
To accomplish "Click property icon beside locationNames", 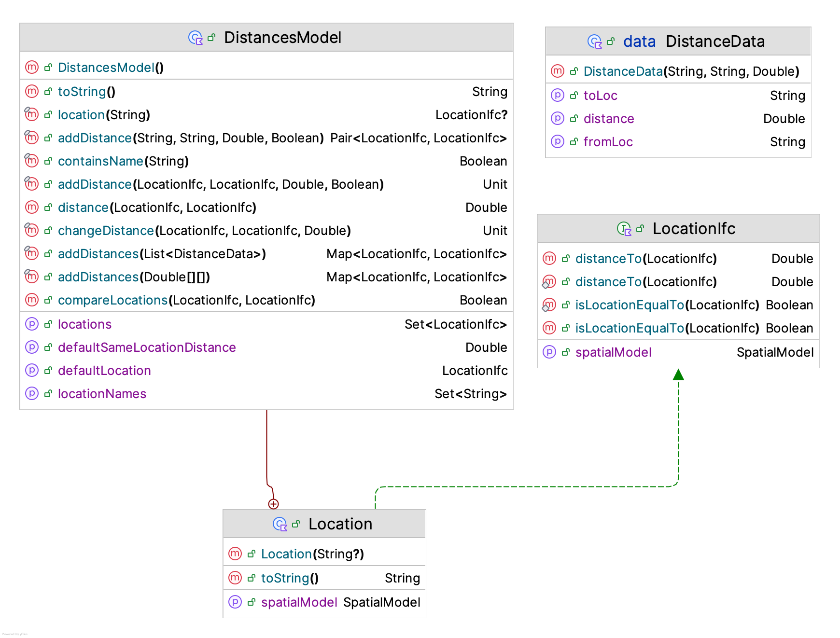I will click(x=32, y=393).
